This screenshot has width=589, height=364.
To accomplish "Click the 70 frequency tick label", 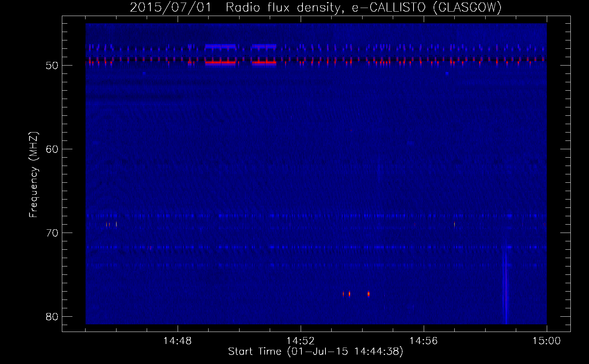I will click(52, 233).
